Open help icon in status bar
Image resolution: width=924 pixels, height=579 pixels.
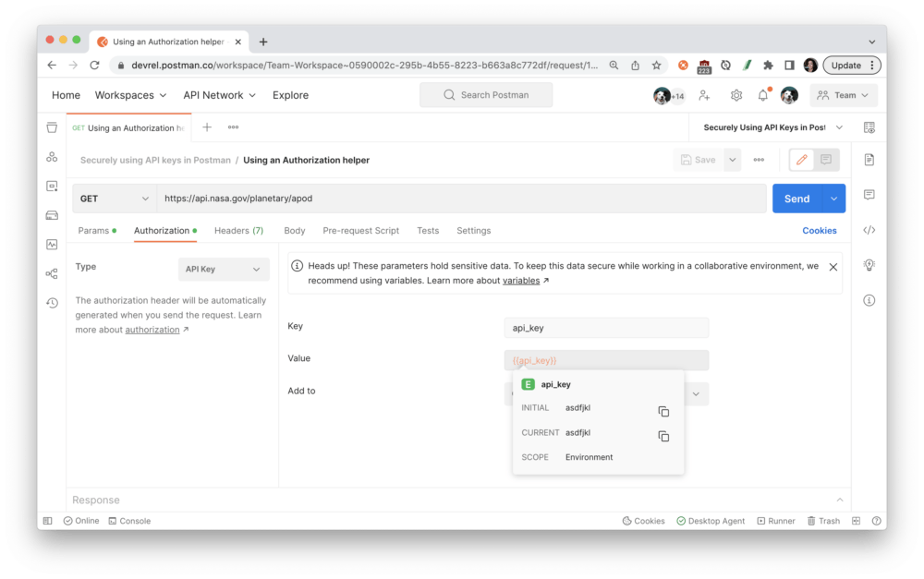(876, 521)
